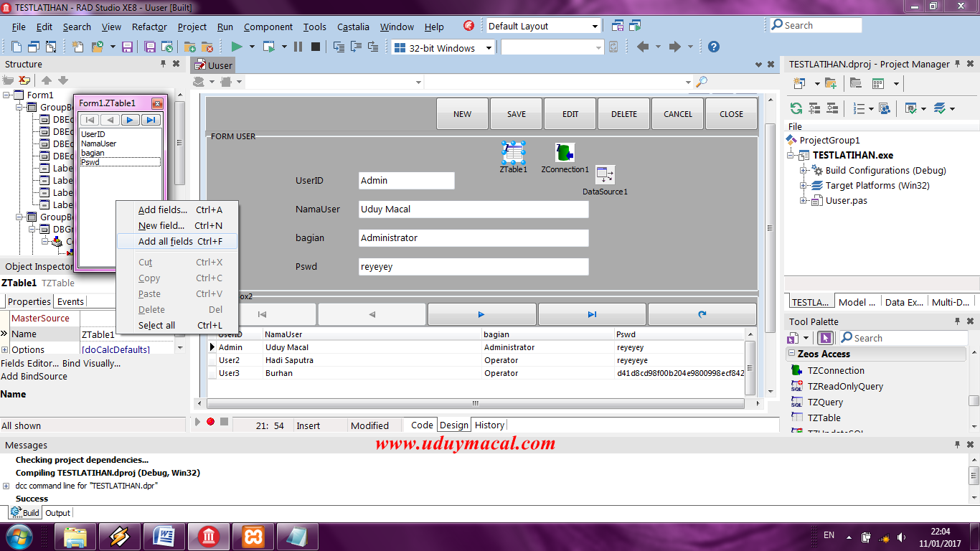Choose Select all from context menu
The image size is (980, 551).
177,325
